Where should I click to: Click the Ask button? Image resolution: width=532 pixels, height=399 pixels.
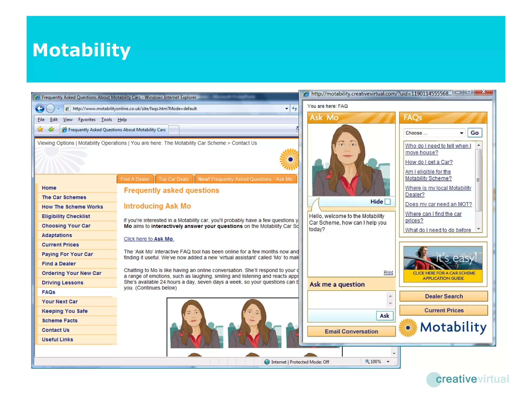coord(384,316)
